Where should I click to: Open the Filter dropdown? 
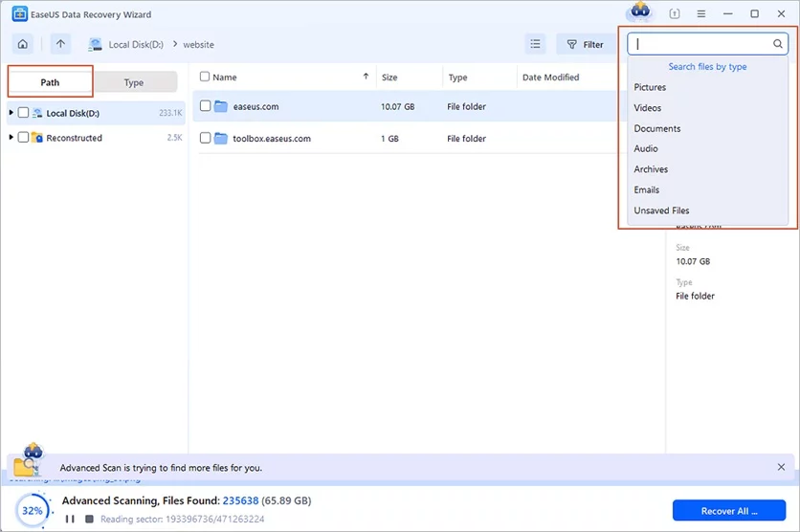coord(586,44)
